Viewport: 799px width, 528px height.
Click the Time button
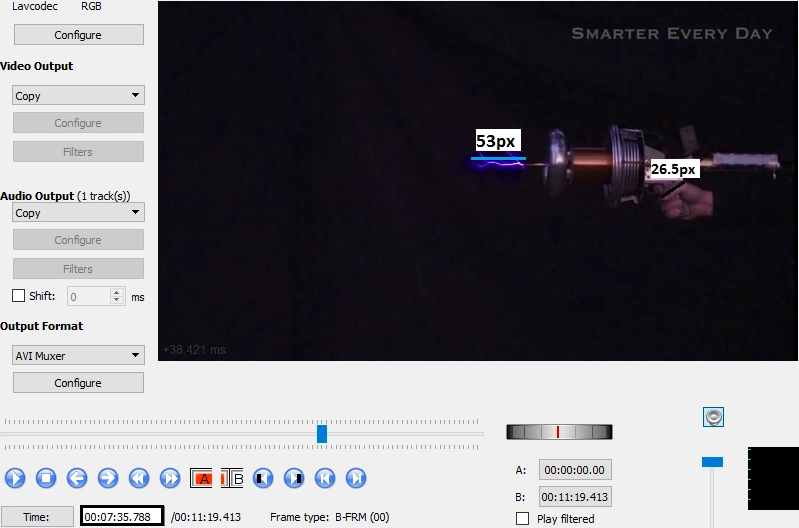[37, 517]
